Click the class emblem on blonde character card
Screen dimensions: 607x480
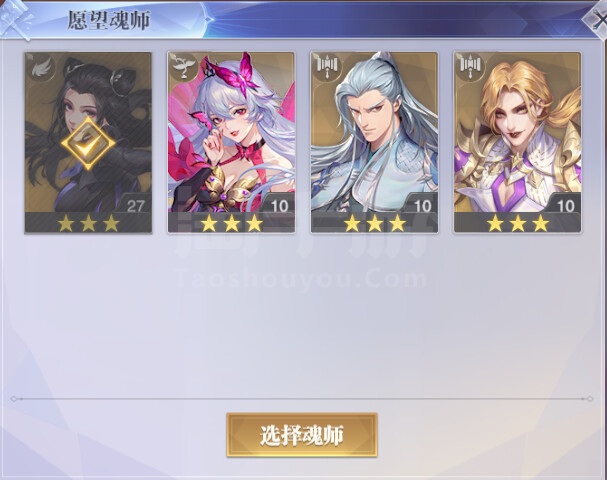click(470, 67)
